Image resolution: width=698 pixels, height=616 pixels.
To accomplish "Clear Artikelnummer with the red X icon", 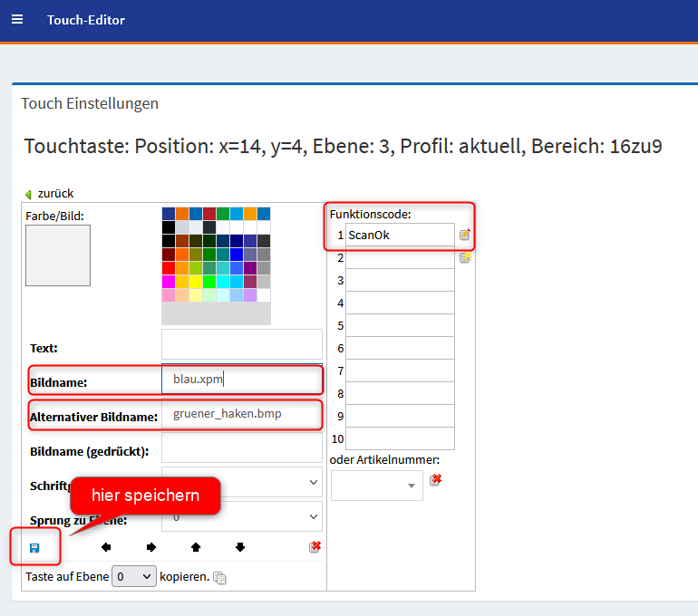I will coord(436,479).
